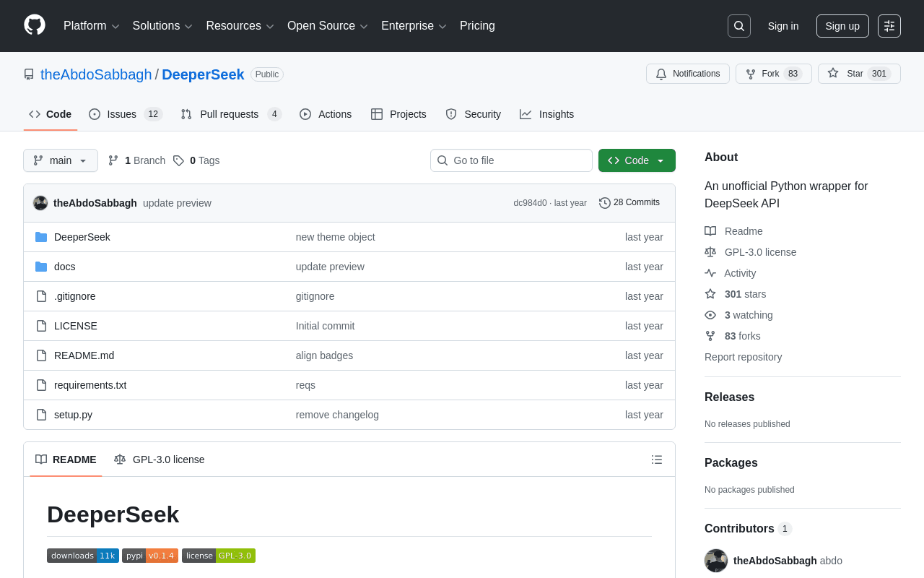The image size is (924, 578).
Task: Open the Pricing page
Action: (x=477, y=26)
